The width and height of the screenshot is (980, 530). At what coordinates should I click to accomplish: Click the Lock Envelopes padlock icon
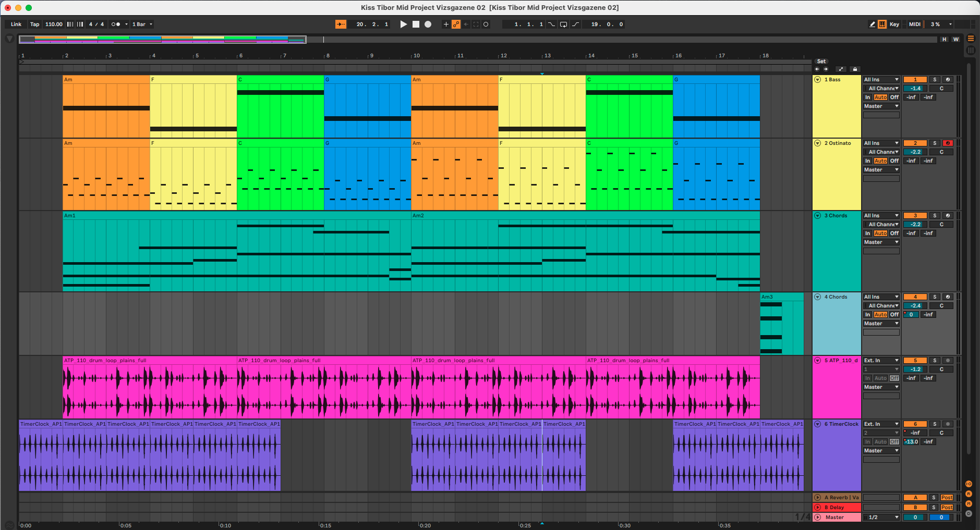pos(854,69)
